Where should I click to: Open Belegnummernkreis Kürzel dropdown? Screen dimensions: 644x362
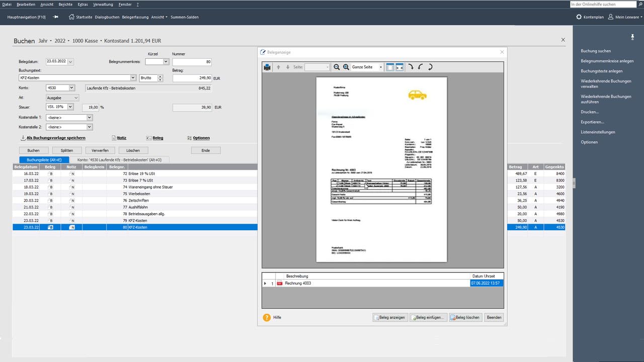point(166,62)
